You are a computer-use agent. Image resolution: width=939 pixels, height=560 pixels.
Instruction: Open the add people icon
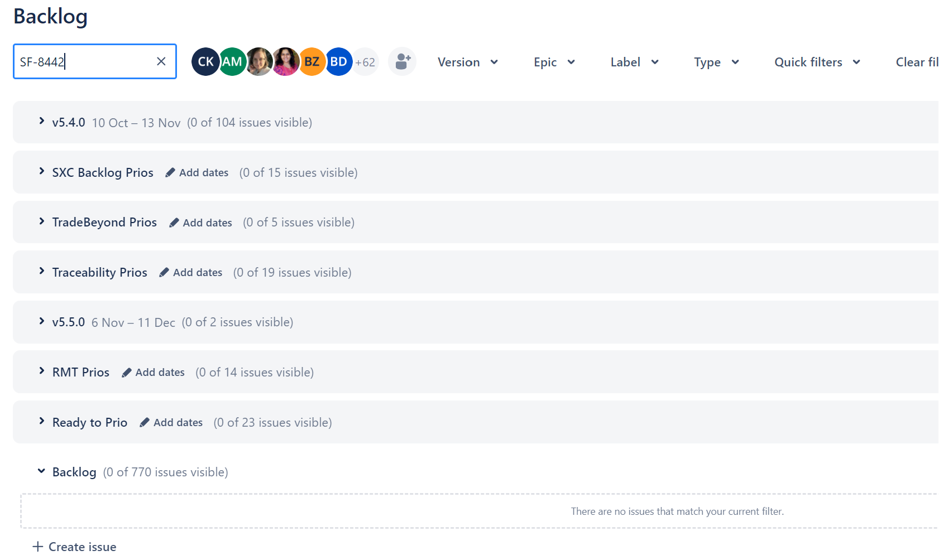[402, 61]
